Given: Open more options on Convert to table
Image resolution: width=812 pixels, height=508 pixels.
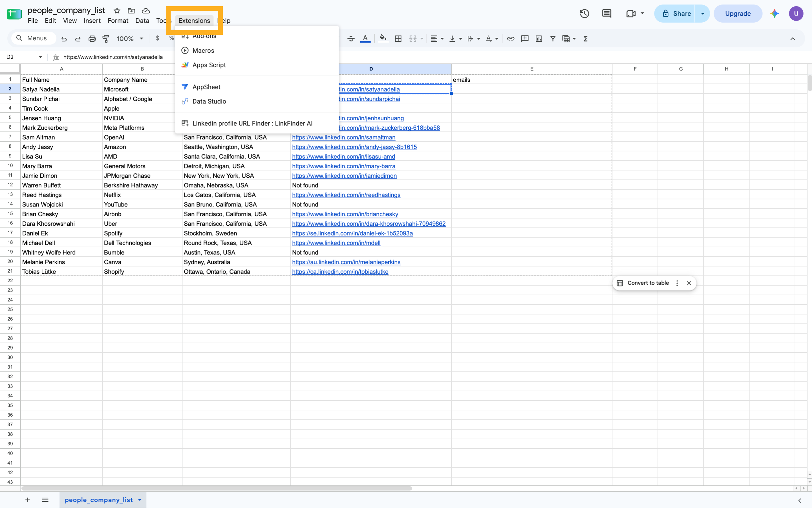Looking at the screenshot, I should point(677,283).
